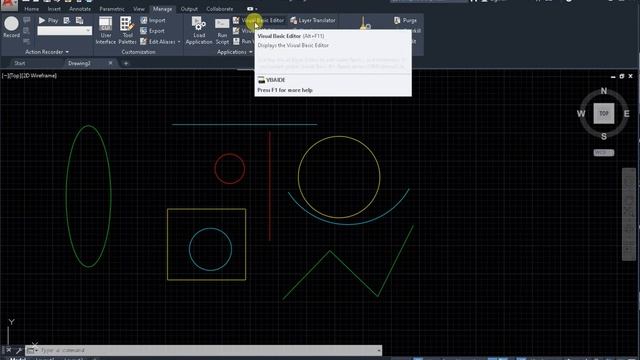This screenshot has height=360, width=640.
Task: Click the E direction on the compass
Action: pyautogui.click(x=627, y=113)
